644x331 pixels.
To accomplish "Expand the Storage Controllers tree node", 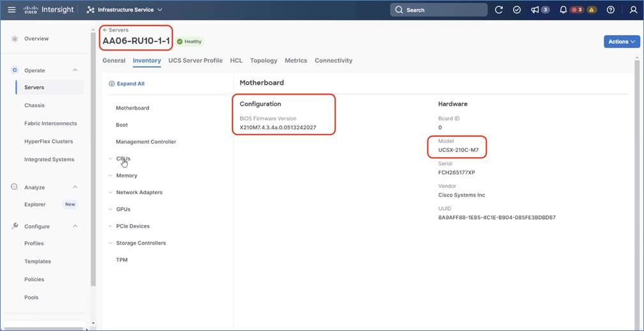I will (111, 243).
